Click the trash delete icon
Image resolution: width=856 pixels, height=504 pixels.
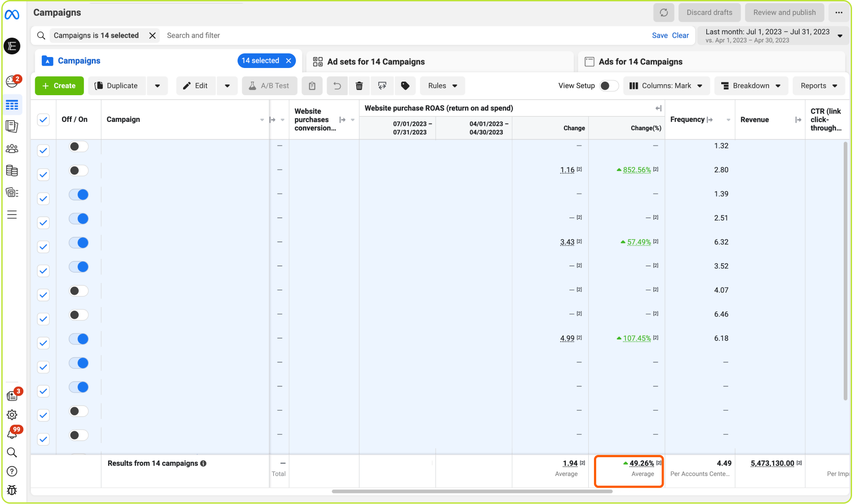(x=359, y=86)
